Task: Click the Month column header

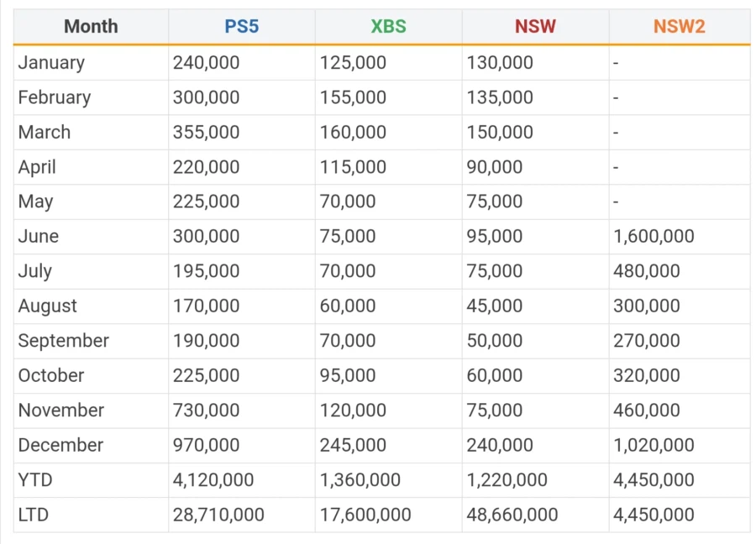Action: tap(91, 26)
